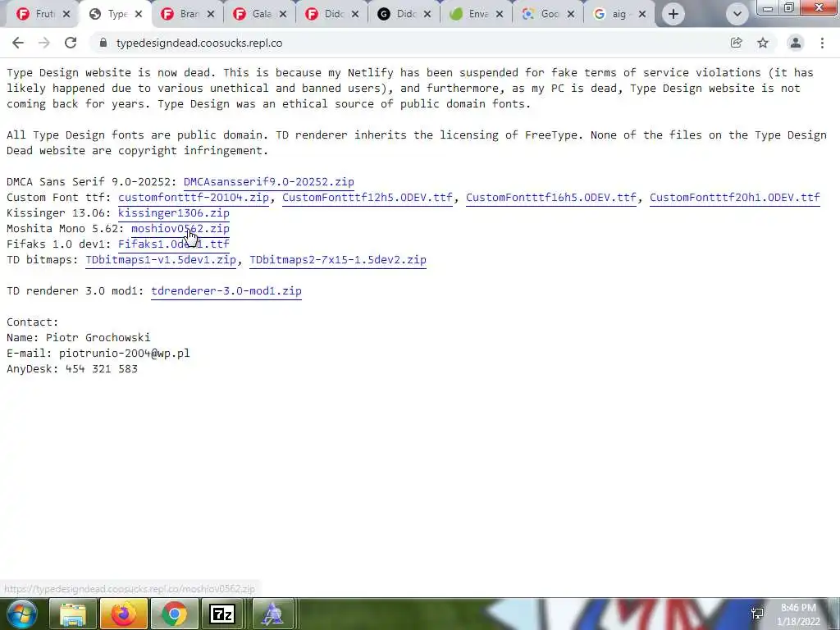
Task: Download moshiov0562.zip
Action: point(180,229)
